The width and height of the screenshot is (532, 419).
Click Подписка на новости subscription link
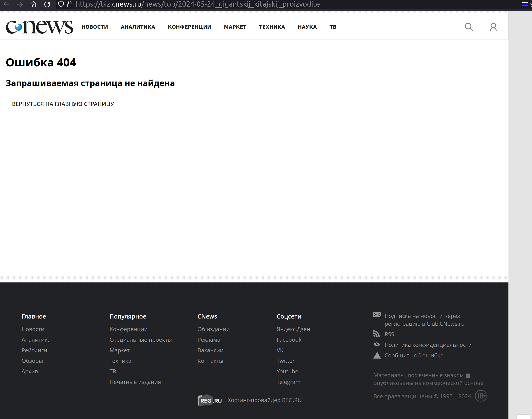point(424,320)
